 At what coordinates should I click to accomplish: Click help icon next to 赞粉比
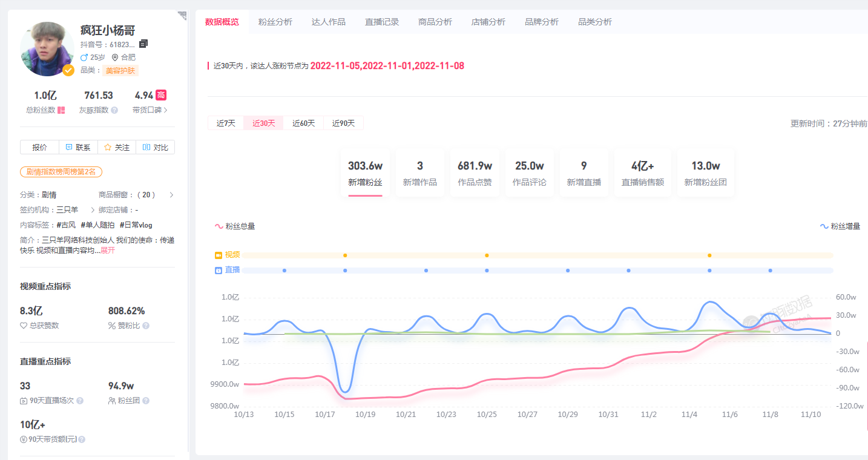click(x=146, y=326)
